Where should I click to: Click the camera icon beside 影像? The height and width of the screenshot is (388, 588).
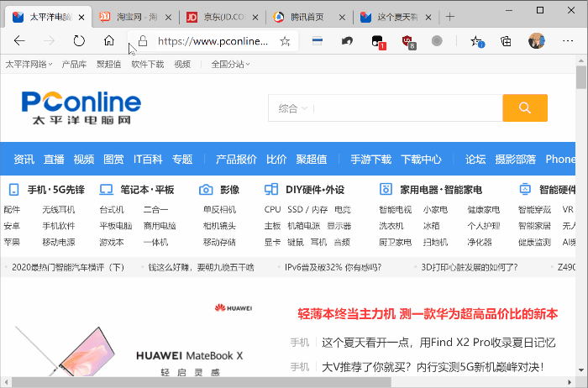coord(206,190)
